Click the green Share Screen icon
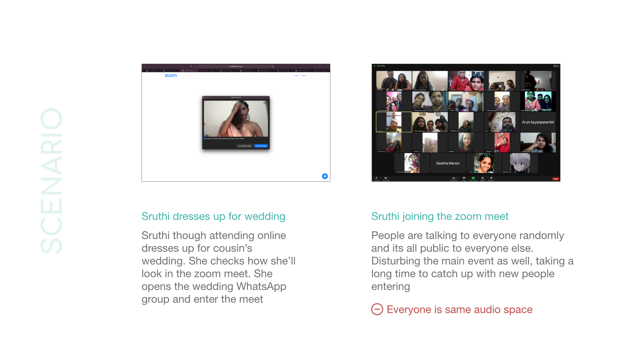 pos(473,178)
